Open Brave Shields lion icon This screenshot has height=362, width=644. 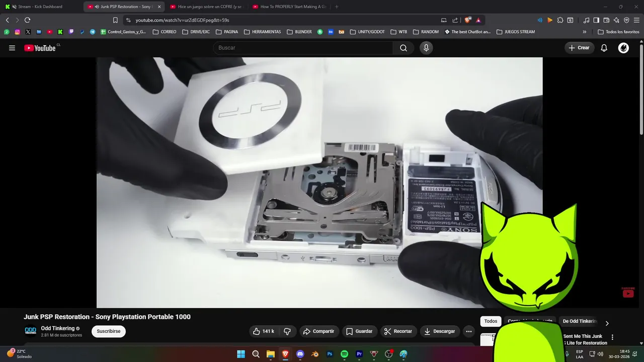(467, 20)
